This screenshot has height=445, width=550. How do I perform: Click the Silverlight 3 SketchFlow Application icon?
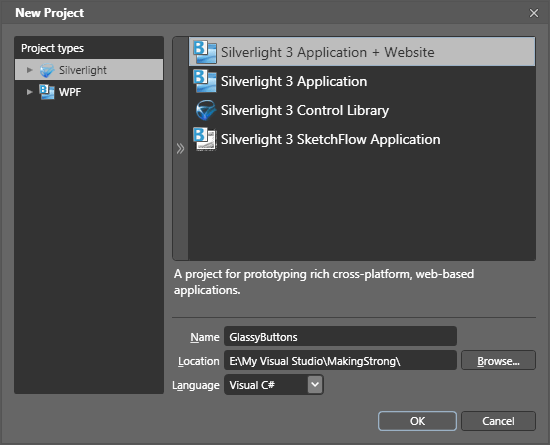point(205,139)
